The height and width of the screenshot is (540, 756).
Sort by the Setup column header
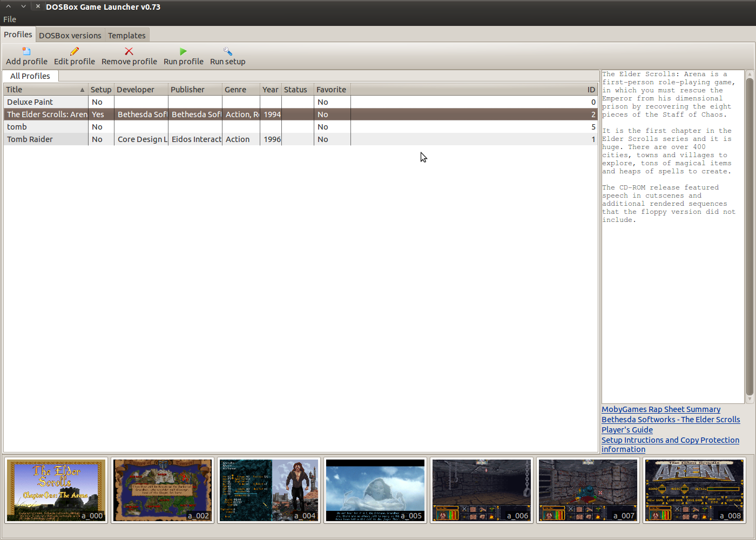coord(101,90)
